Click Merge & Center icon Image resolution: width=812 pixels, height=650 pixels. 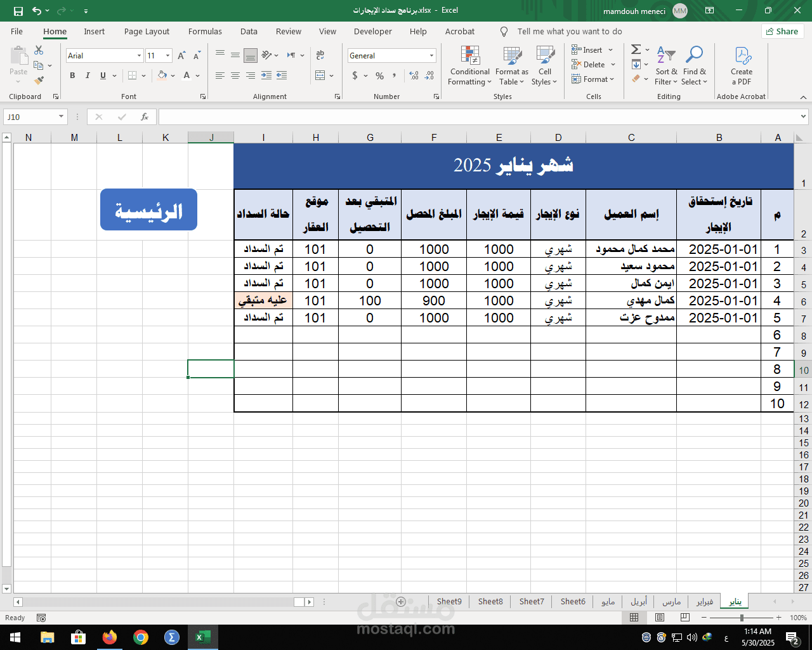(320, 76)
